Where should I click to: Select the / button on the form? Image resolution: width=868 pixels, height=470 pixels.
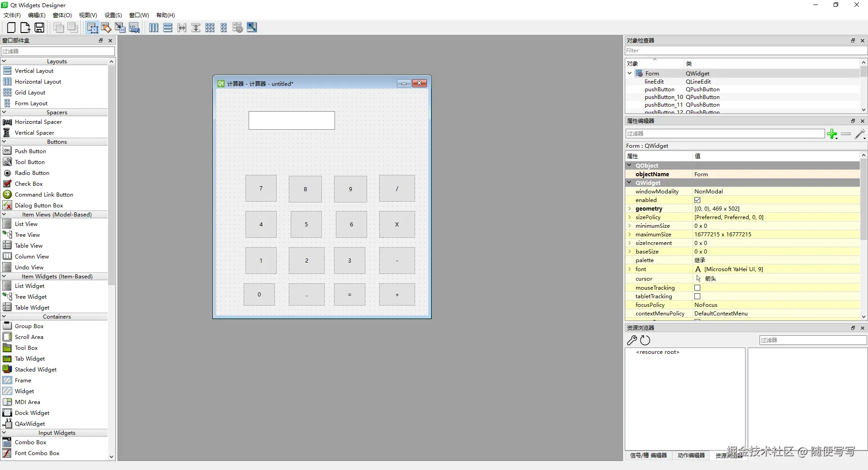[x=397, y=188]
